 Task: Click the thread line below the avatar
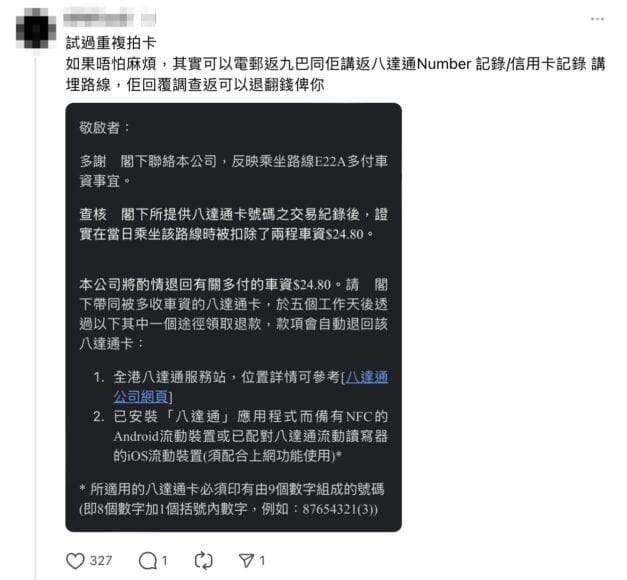pyautogui.click(x=36, y=318)
